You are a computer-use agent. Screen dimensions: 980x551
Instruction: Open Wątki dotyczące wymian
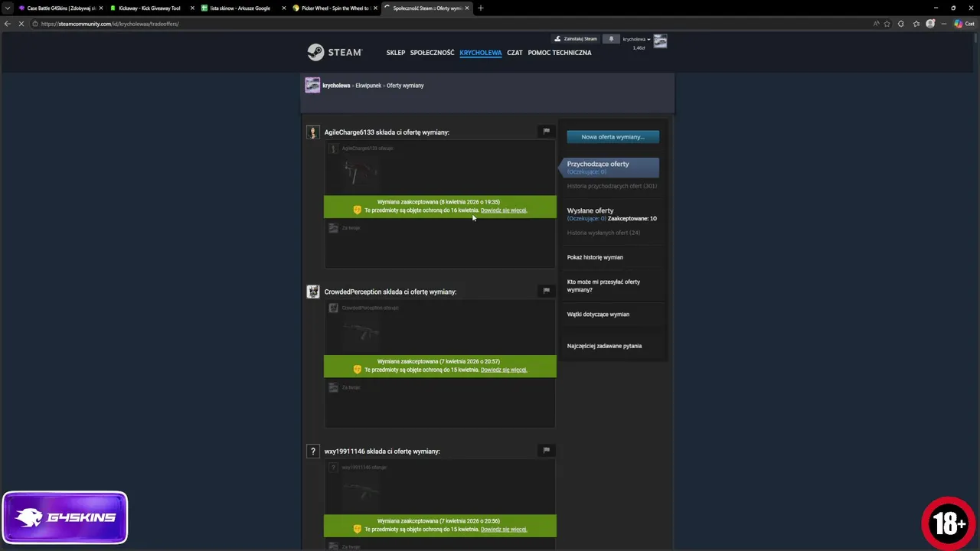pyautogui.click(x=598, y=315)
